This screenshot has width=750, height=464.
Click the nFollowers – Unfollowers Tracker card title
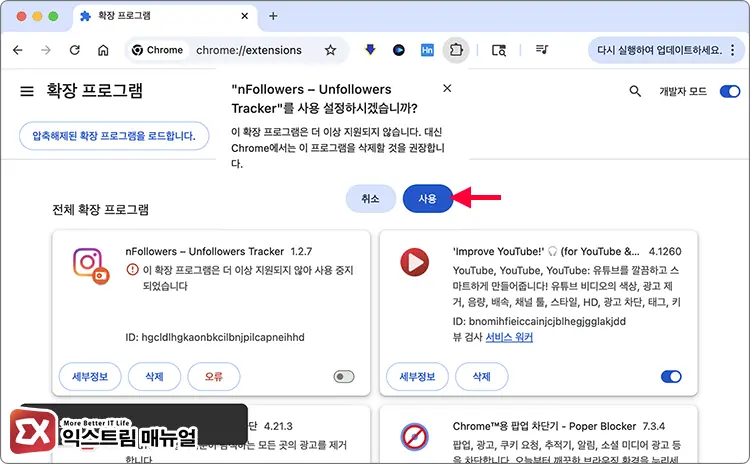pyautogui.click(x=205, y=252)
